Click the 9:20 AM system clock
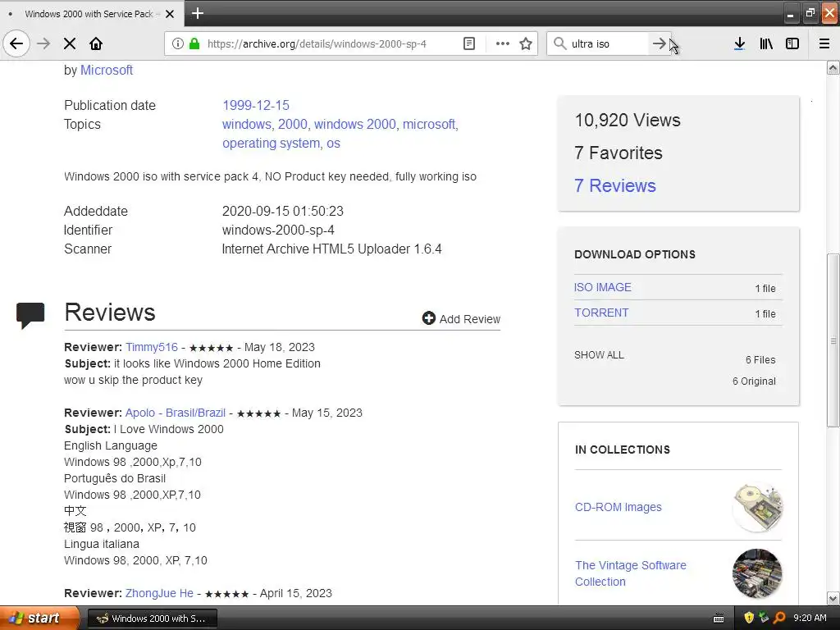The image size is (840, 630). (810, 618)
